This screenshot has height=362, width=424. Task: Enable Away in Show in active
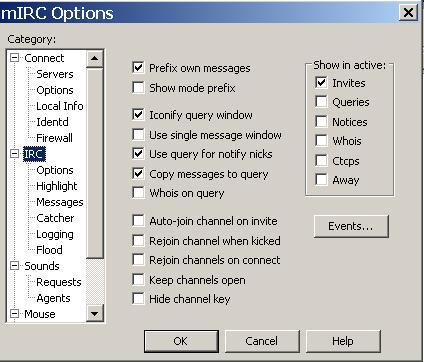click(321, 180)
